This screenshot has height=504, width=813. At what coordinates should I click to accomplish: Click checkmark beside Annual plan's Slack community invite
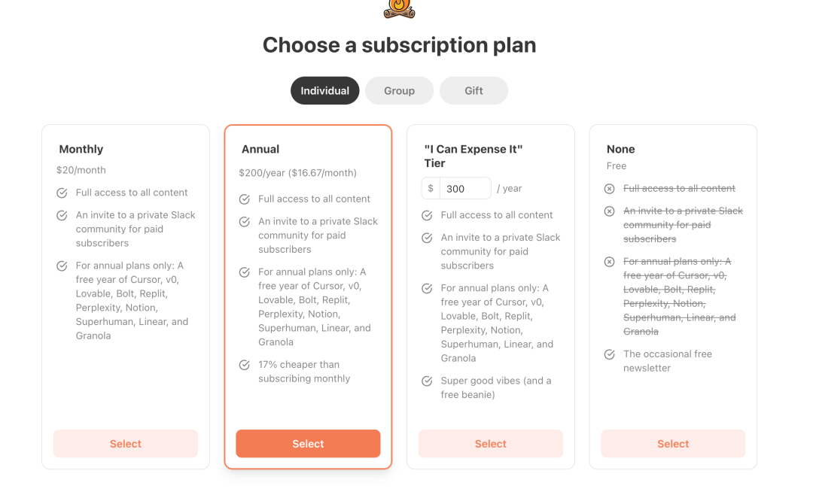[244, 222]
